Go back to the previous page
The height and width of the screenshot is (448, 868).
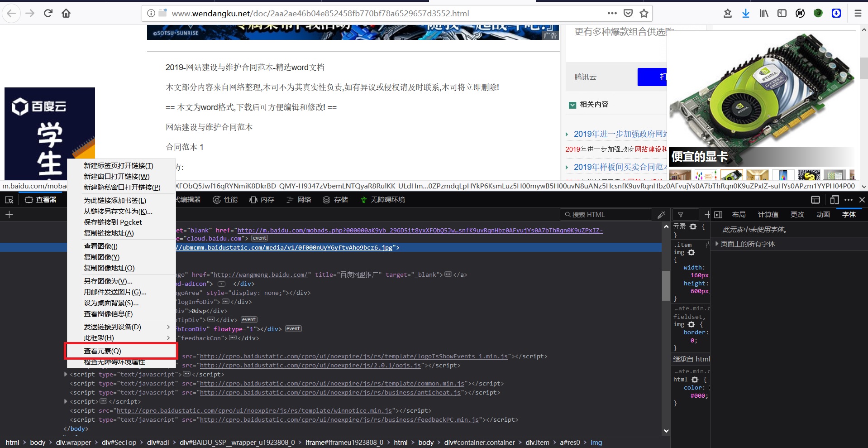tap(11, 13)
